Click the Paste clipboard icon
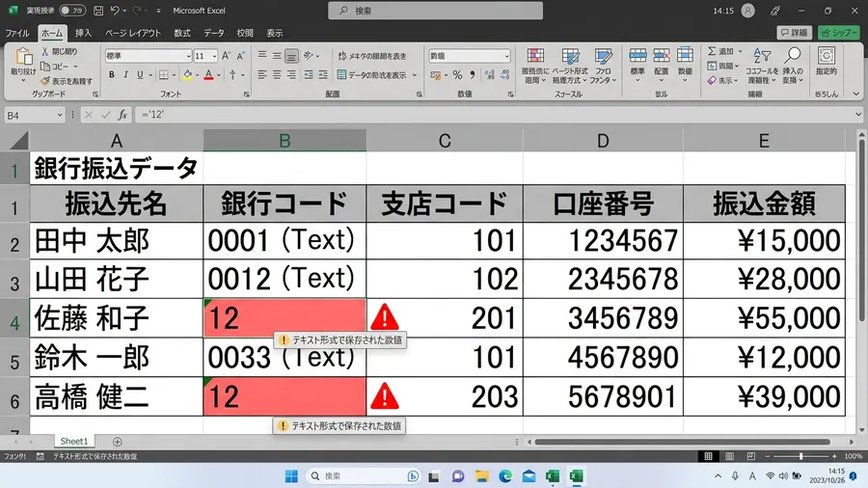The image size is (868, 488). coord(23,57)
